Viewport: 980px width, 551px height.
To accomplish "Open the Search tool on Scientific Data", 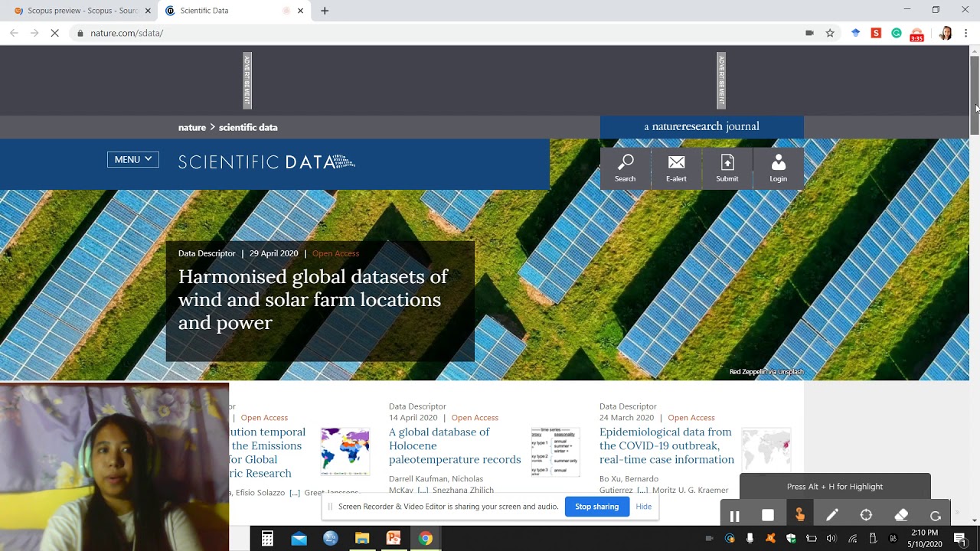I will tap(625, 168).
